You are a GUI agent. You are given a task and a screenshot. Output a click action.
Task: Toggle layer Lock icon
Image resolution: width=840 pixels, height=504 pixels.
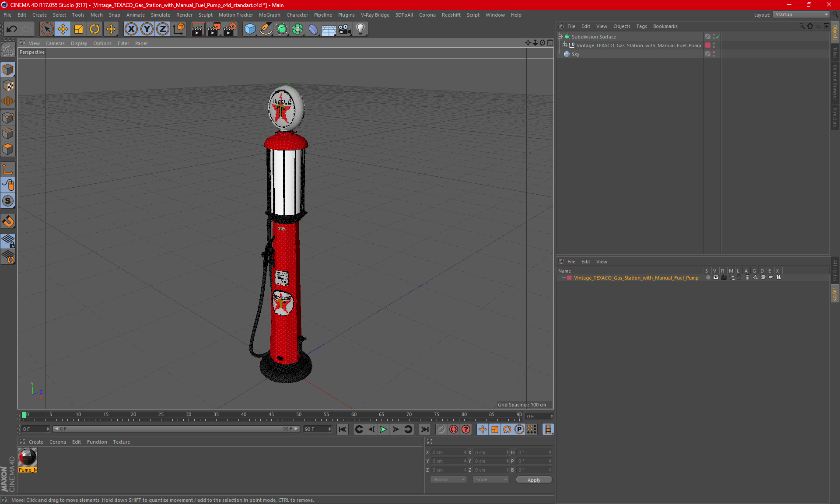click(739, 278)
